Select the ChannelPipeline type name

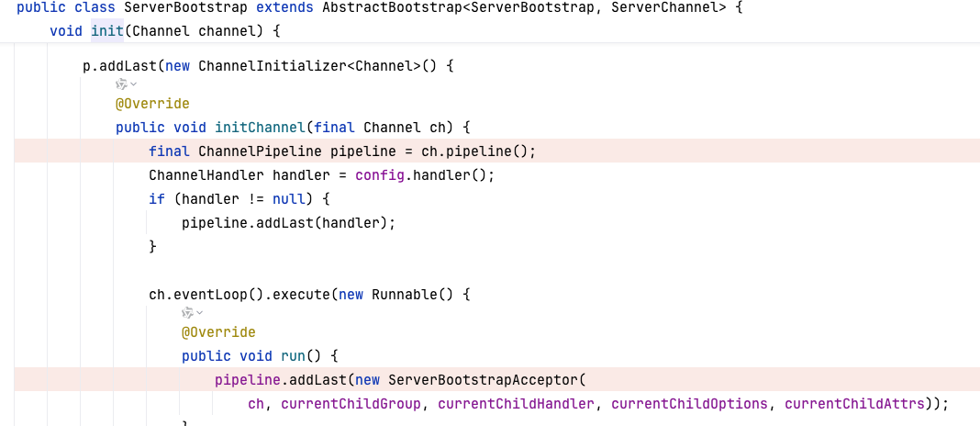tap(260, 151)
